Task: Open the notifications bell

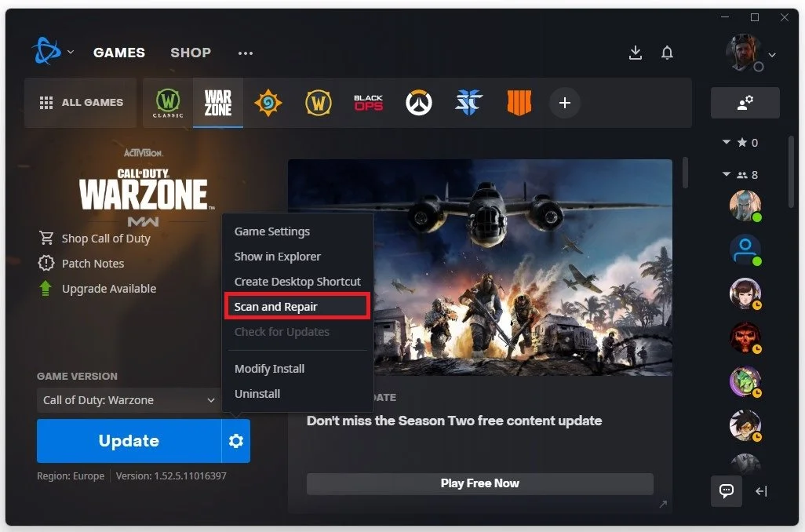Action: pos(667,53)
